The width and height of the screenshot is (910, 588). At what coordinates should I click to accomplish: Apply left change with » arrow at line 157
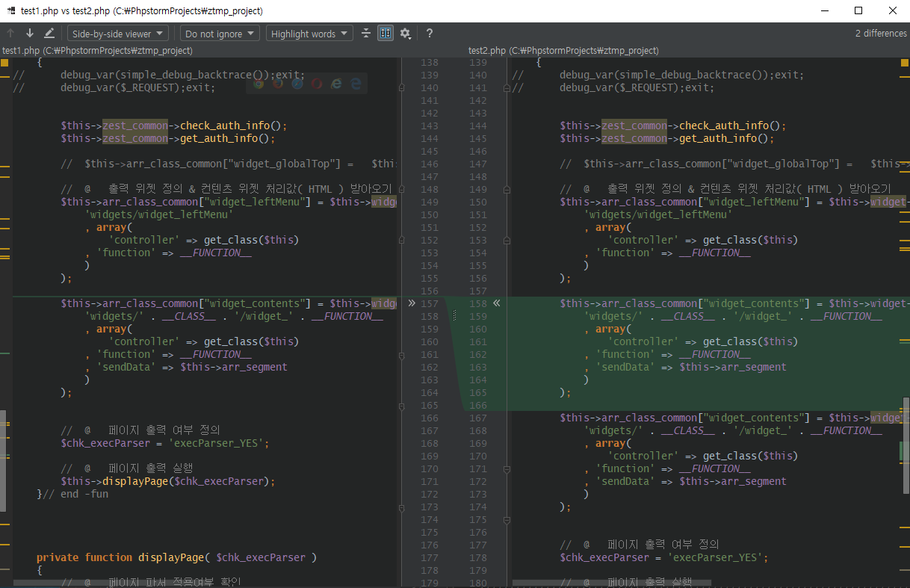click(x=412, y=303)
